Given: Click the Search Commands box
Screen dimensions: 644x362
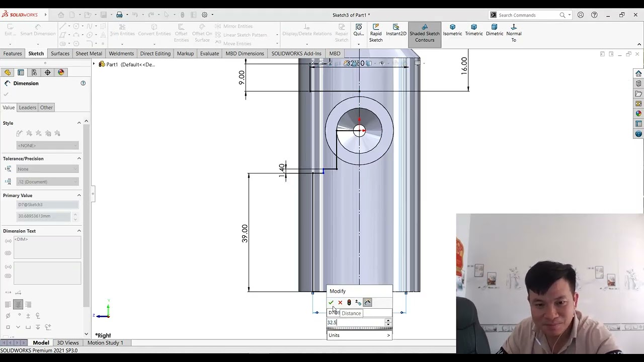Looking at the screenshot, I should tap(528, 15).
